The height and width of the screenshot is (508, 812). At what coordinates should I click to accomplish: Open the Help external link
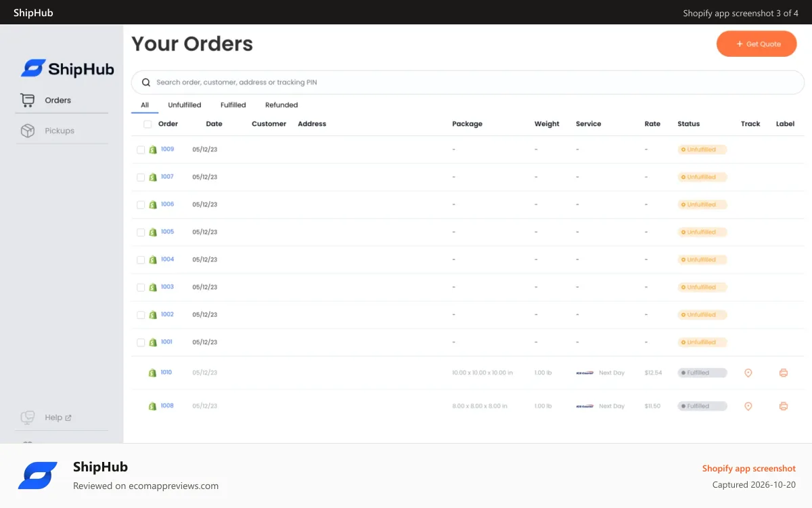coord(58,417)
